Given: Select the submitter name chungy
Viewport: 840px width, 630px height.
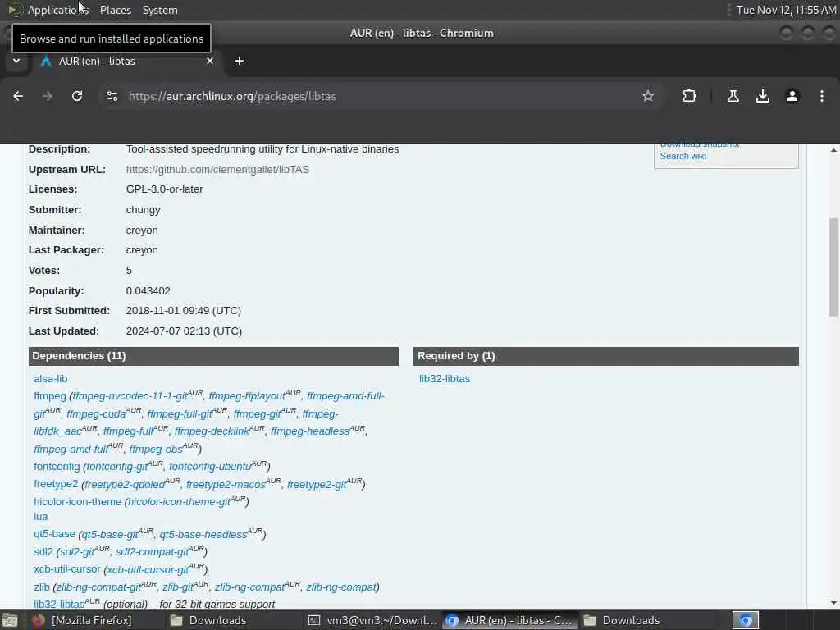Looking at the screenshot, I should pyautogui.click(x=143, y=209).
